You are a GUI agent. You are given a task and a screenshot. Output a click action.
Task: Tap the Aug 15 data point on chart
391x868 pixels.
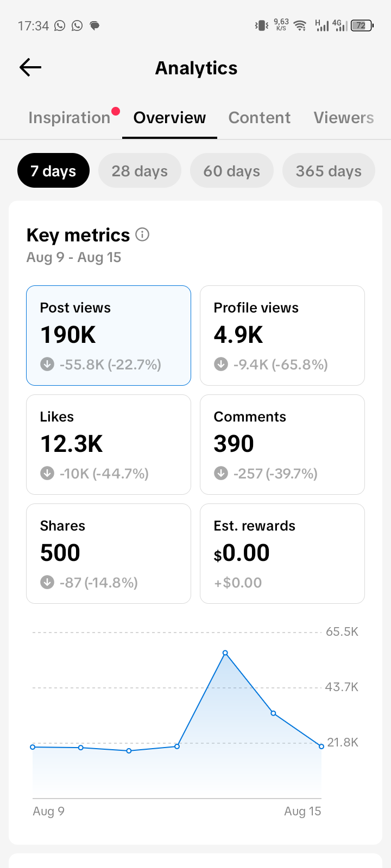(321, 746)
